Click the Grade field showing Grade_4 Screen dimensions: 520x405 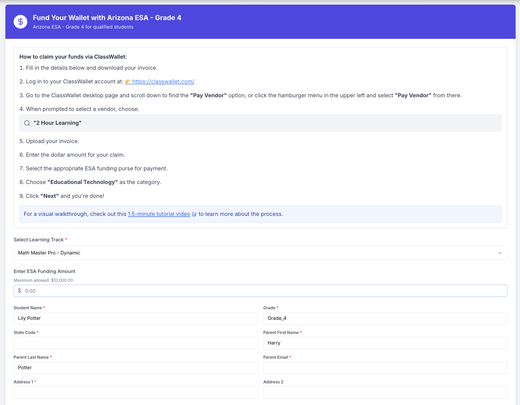pos(385,318)
